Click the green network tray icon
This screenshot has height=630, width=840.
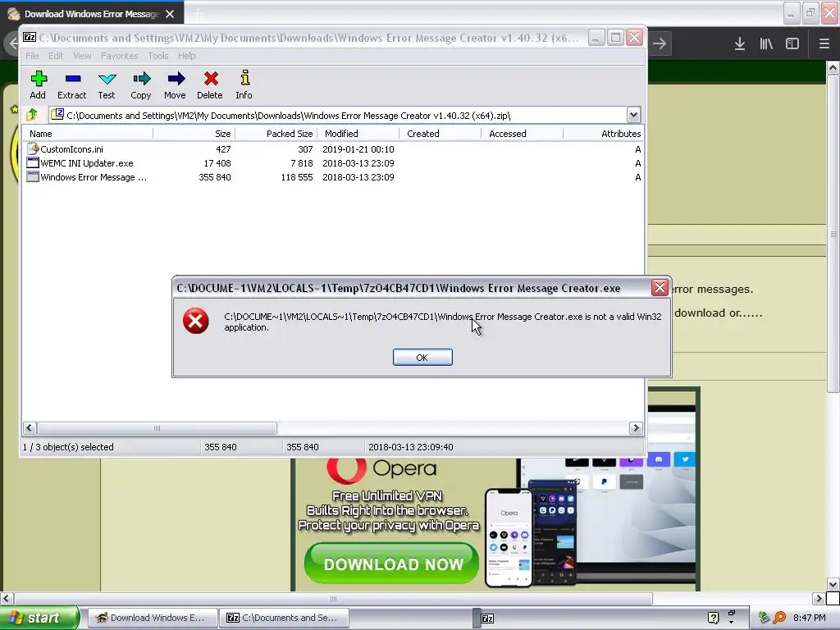(764, 618)
